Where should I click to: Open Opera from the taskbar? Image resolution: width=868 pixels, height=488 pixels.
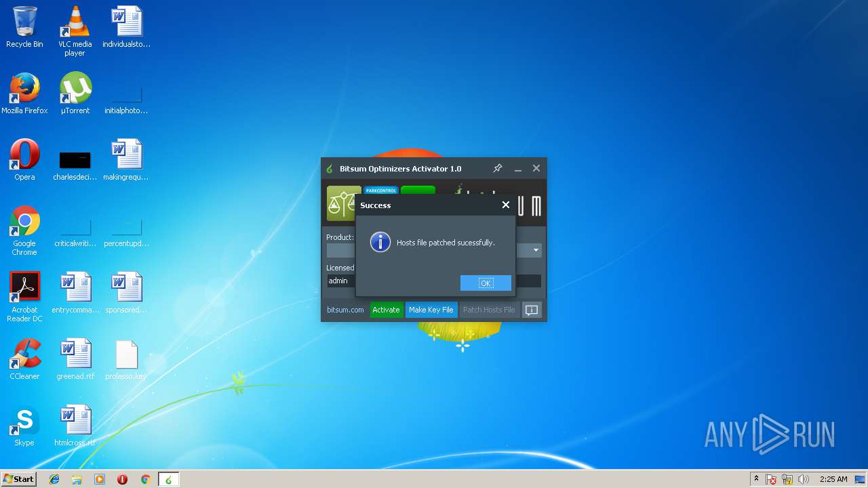click(123, 479)
